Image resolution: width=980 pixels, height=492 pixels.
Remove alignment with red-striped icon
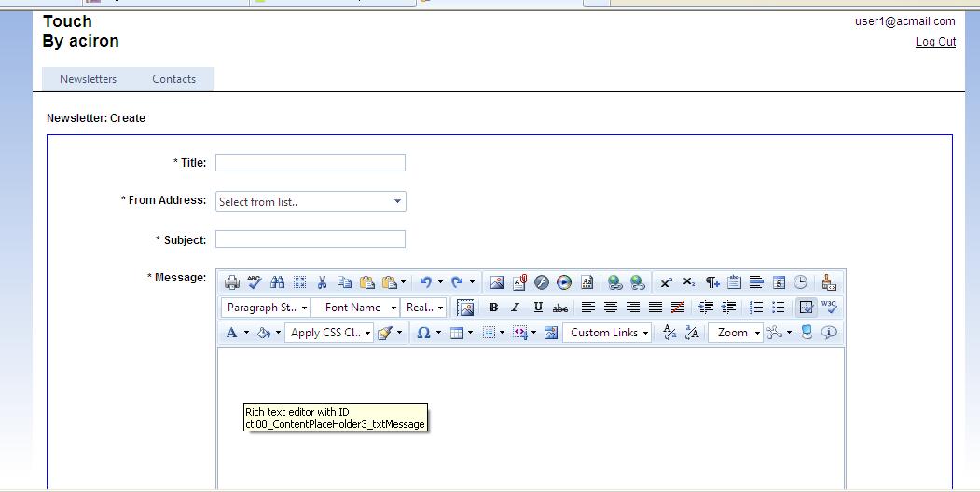(x=678, y=307)
